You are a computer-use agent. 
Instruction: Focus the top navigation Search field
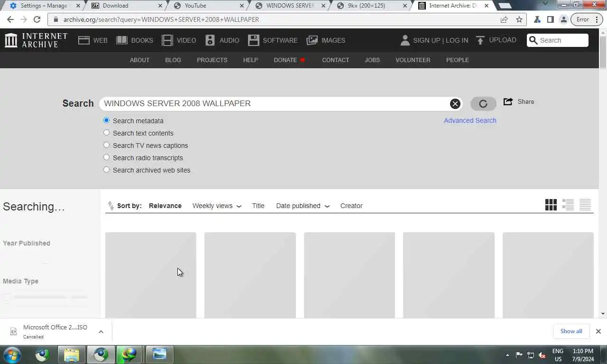click(558, 40)
